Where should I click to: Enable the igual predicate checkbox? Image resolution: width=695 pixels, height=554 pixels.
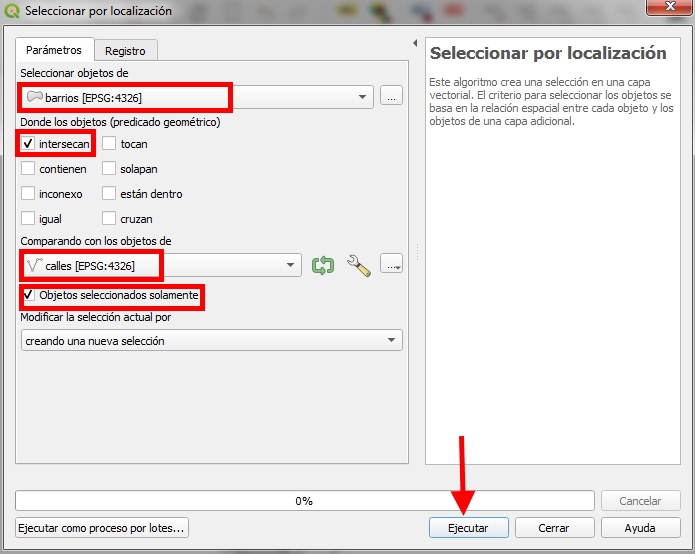[28, 218]
